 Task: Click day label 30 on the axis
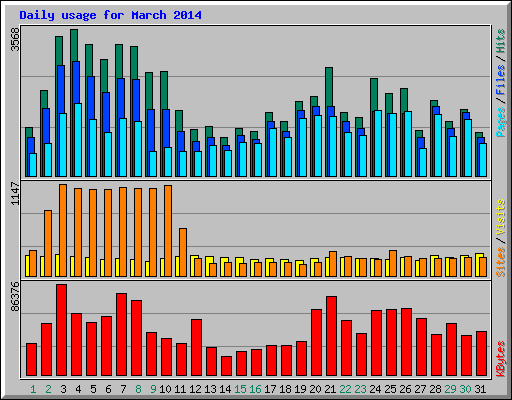(465, 389)
